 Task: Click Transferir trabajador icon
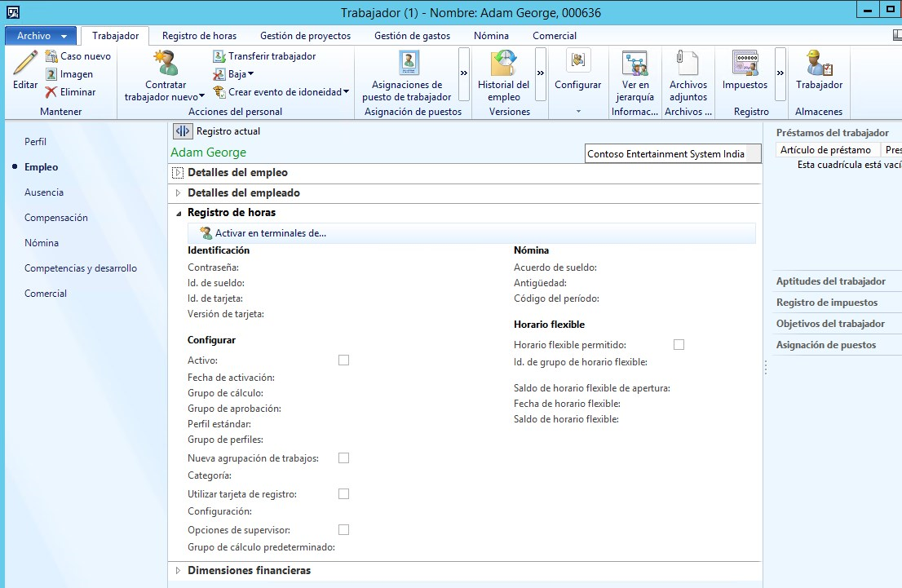click(x=219, y=55)
